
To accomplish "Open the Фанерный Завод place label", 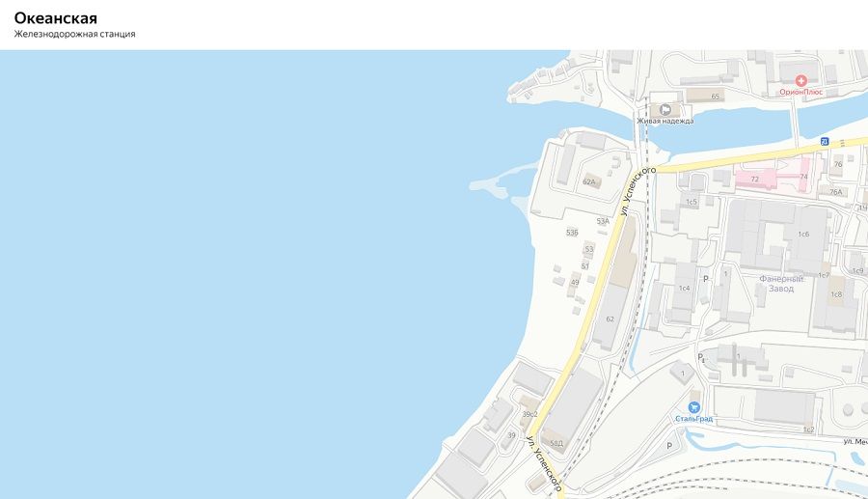I will tap(781, 284).
